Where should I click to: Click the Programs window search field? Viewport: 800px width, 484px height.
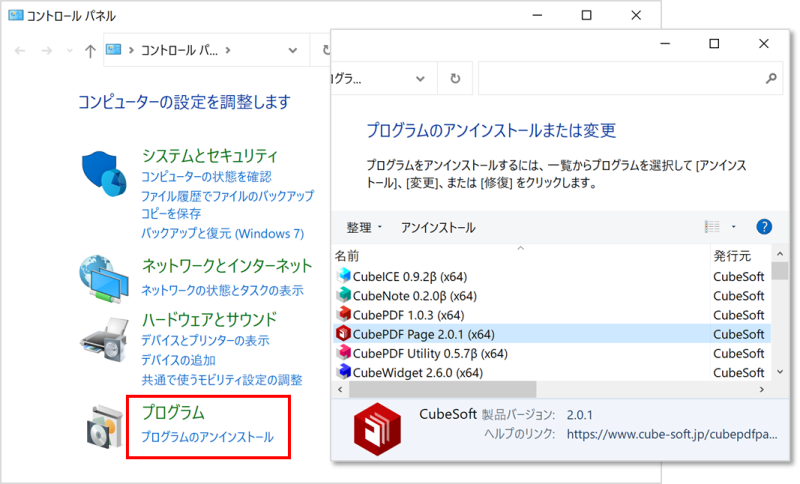[x=630, y=78]
